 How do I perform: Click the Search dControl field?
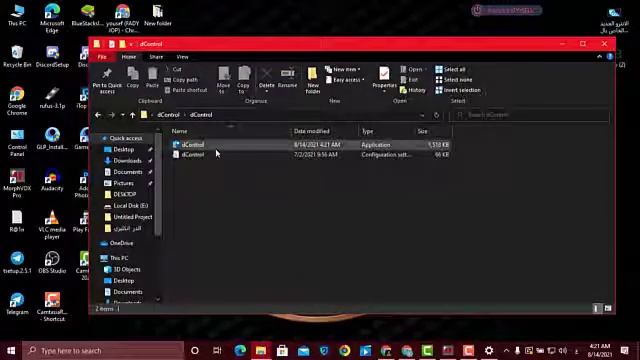point(529,115)
